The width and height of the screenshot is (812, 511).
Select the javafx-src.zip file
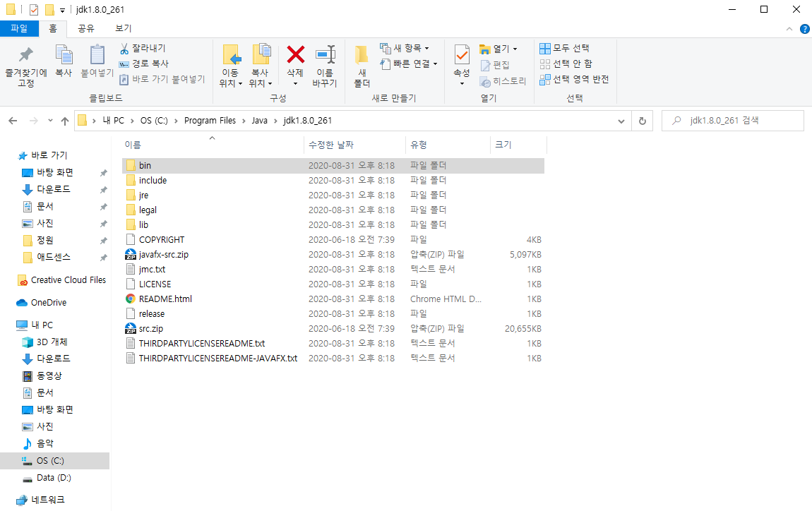point(333,254)
